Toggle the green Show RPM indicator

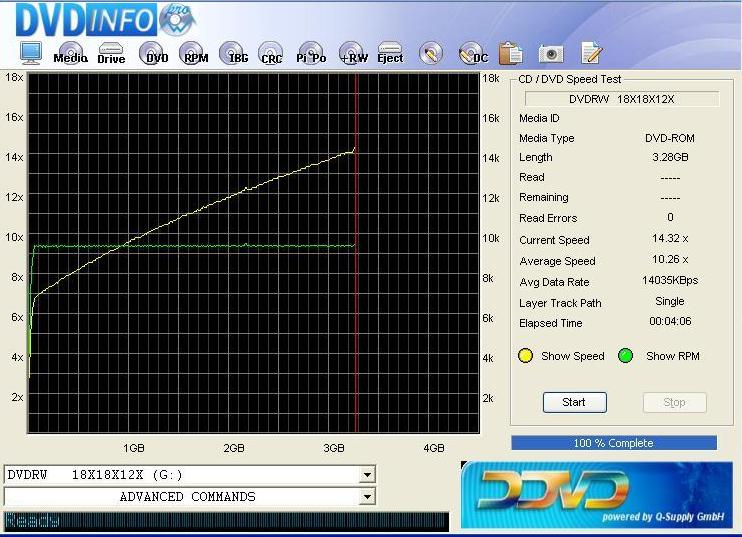click(626, 356)
